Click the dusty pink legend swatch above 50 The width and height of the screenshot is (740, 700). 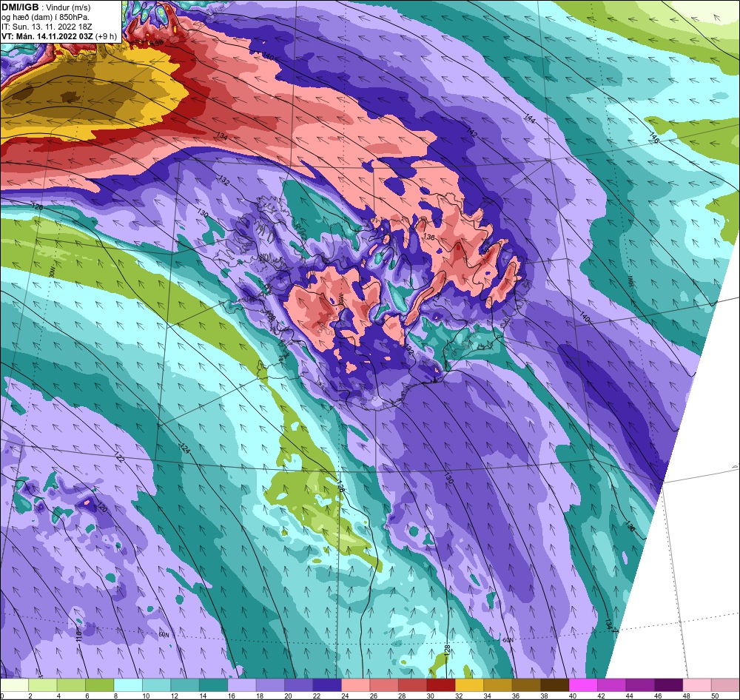(x=725, y=685)
